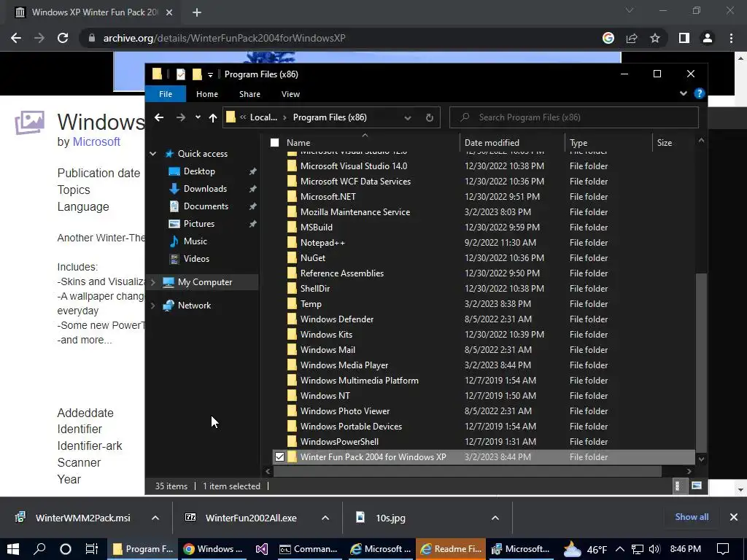The image size is (747, 560).
Task: Go forward in File Explorer
Action: tap(181, 117)
